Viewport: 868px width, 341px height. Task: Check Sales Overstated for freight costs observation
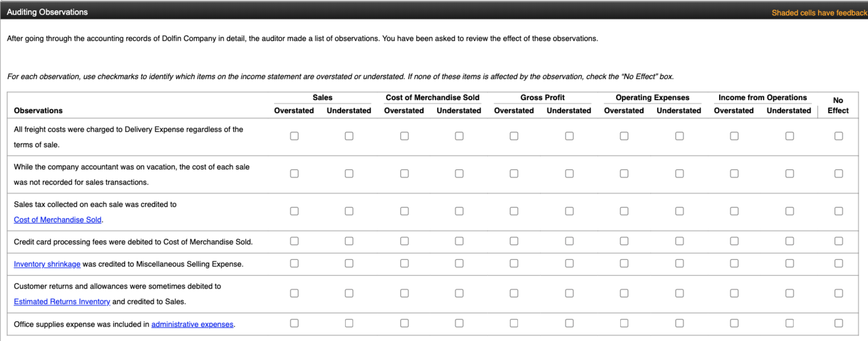[x=294, y=136]
